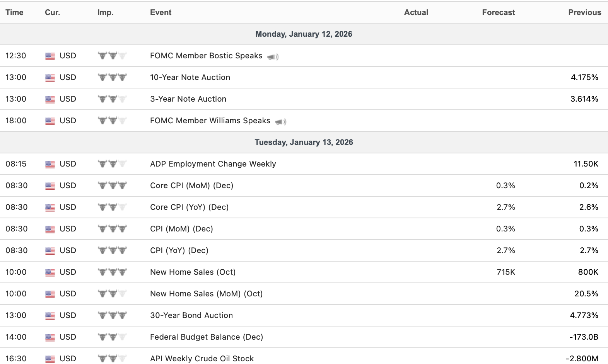The image size is (608, 364).
Task: Click the bull importance icons for New Home Sales (Oct)
Action: coord(112,272)
